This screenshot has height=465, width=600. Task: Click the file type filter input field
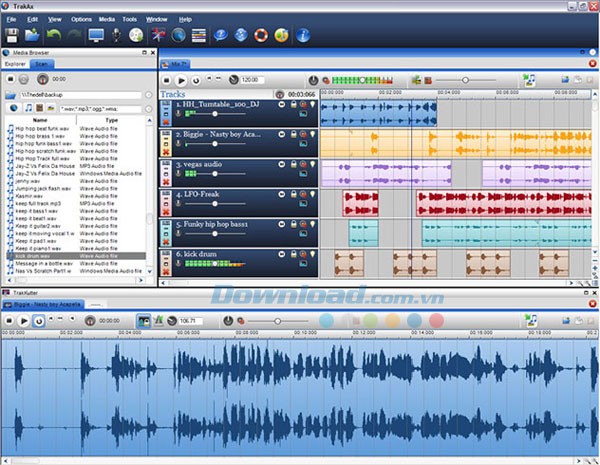[99, 108]
